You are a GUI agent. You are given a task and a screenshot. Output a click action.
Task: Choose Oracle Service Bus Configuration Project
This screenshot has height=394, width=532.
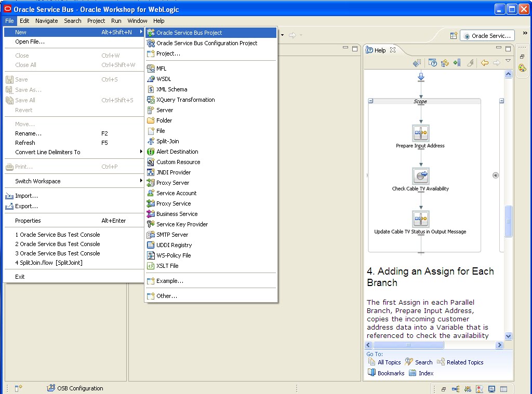211,43
